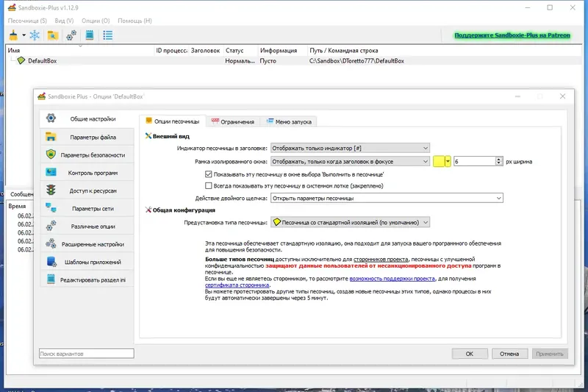588x392 pixels.
Task: Increase border width with spinner up arrow
Action: [x=499, y=159]
